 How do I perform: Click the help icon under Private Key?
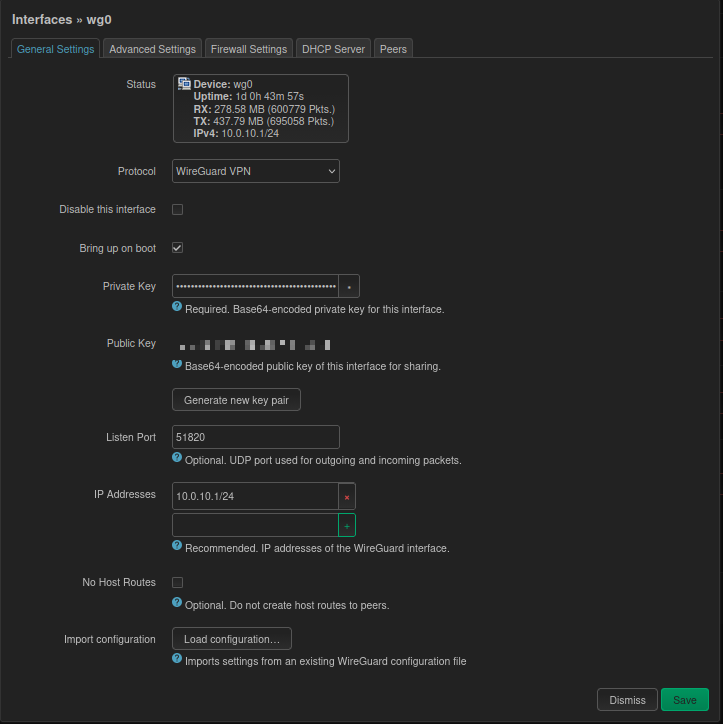(x=177, y=308)
